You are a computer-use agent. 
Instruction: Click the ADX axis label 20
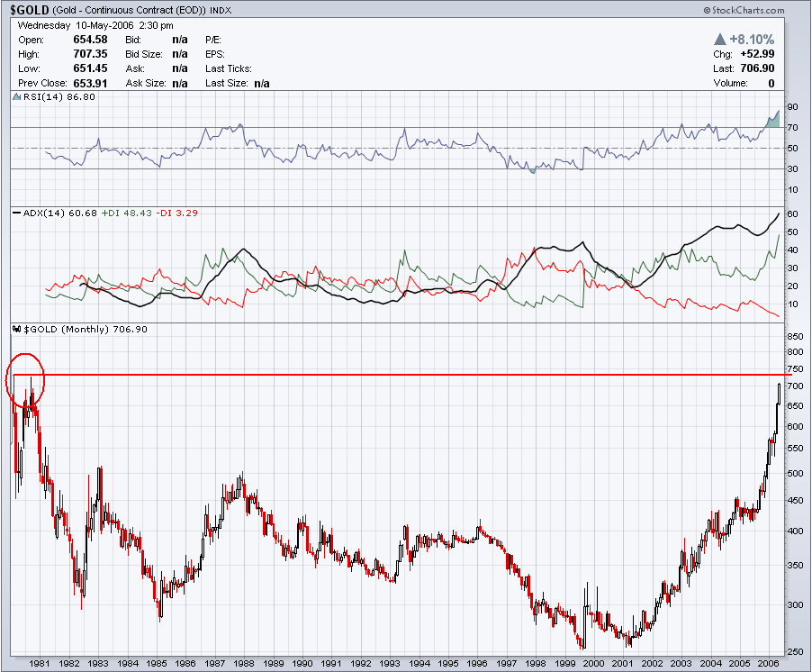tap(792, 286)
